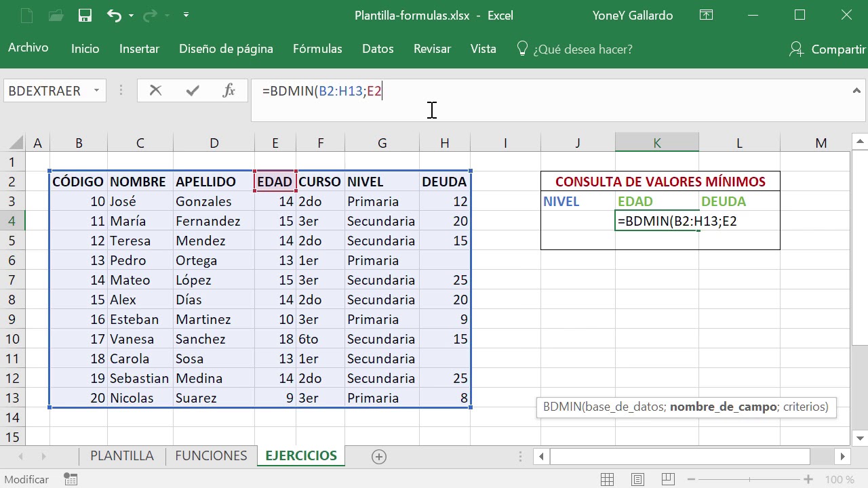
Task: Select the row 4 header
Action: pos(12,221)
